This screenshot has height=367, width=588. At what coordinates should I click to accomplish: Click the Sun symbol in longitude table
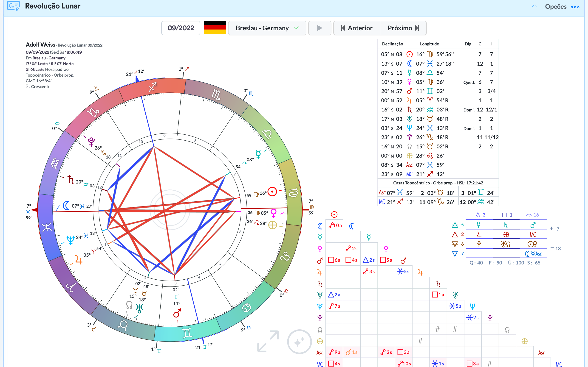click(409, 54)
